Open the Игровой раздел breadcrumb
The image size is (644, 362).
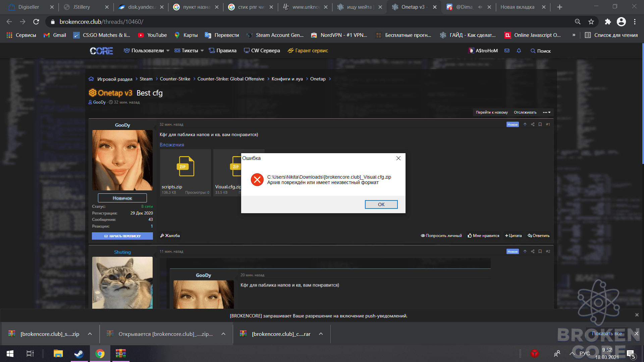click(115, 79)
